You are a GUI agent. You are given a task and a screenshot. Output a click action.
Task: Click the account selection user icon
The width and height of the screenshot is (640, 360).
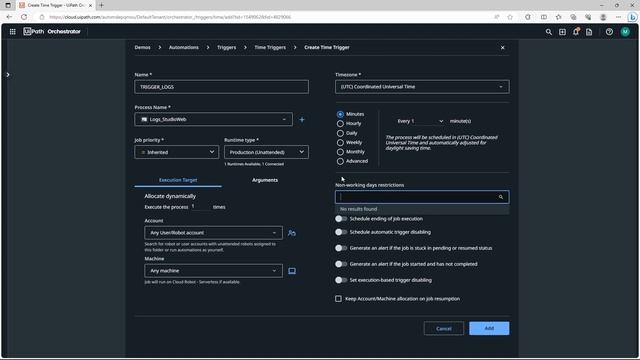[291, 233]
